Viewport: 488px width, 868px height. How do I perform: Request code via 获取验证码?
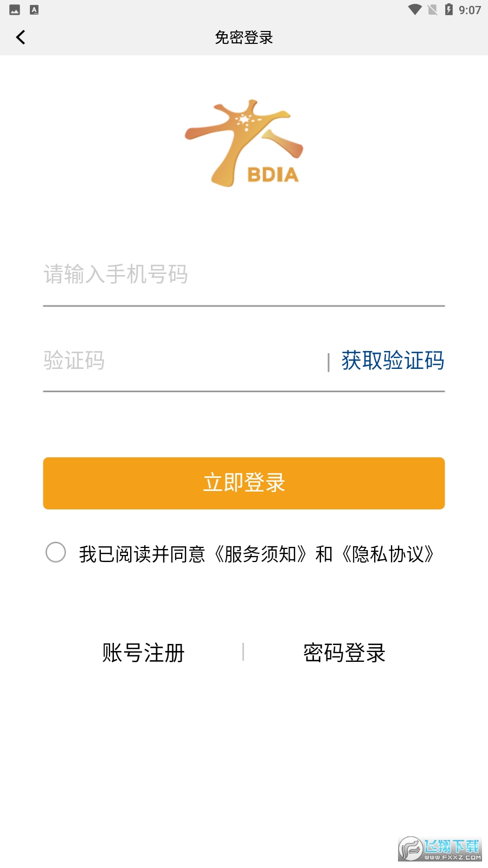coord(393,361)
